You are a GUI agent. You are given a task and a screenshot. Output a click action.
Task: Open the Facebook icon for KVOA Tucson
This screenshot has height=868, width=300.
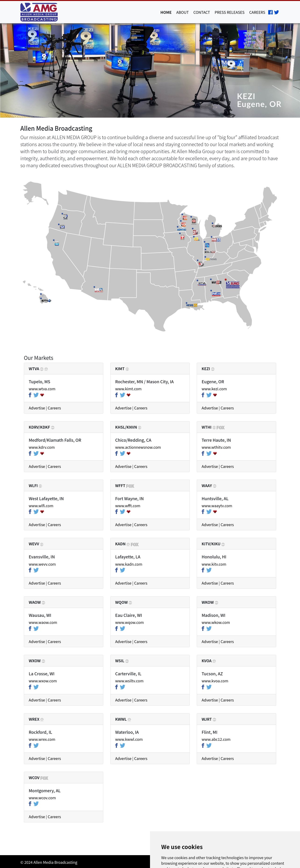[x=203, y=687]
